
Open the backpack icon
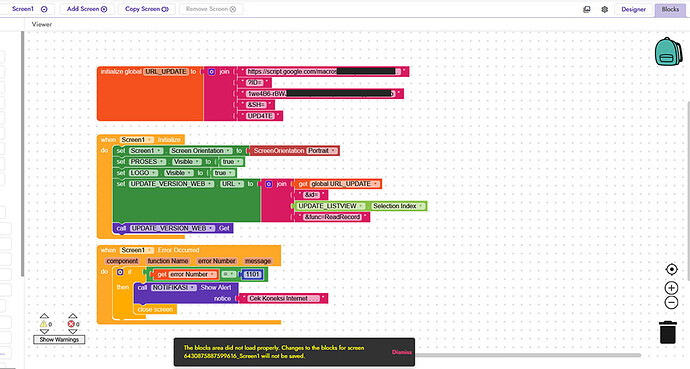point(668,51)
